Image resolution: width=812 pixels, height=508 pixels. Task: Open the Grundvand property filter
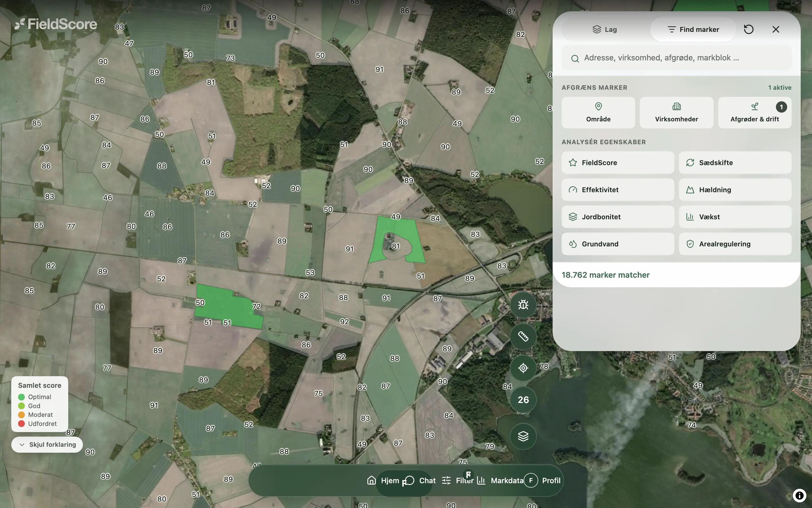618,244
